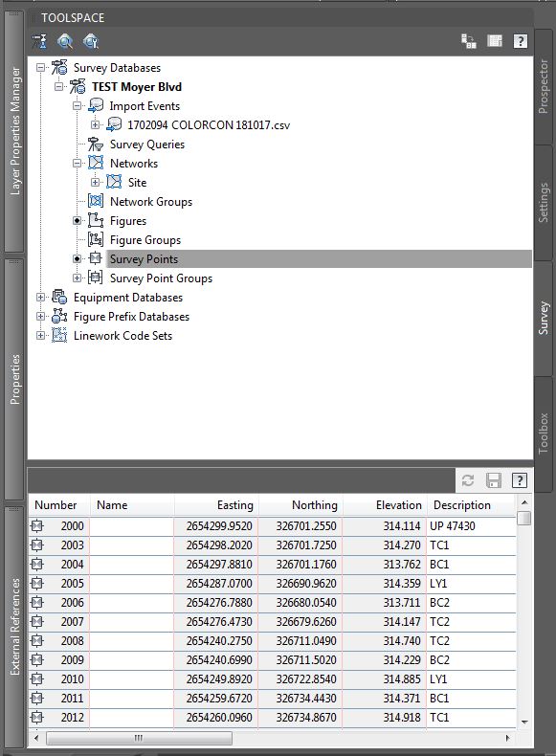Click the Survey Queries icon
556x756 pixels.
[x=96, y=145]
